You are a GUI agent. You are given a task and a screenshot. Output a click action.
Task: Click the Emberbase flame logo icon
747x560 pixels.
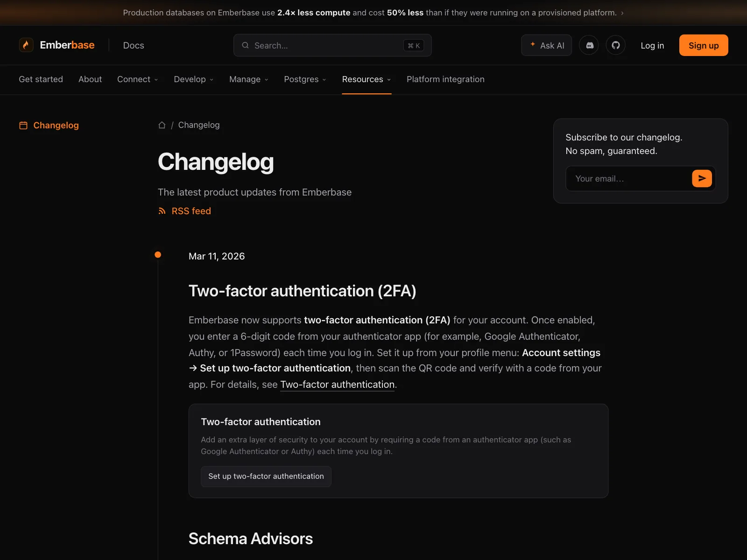point(26,45)
